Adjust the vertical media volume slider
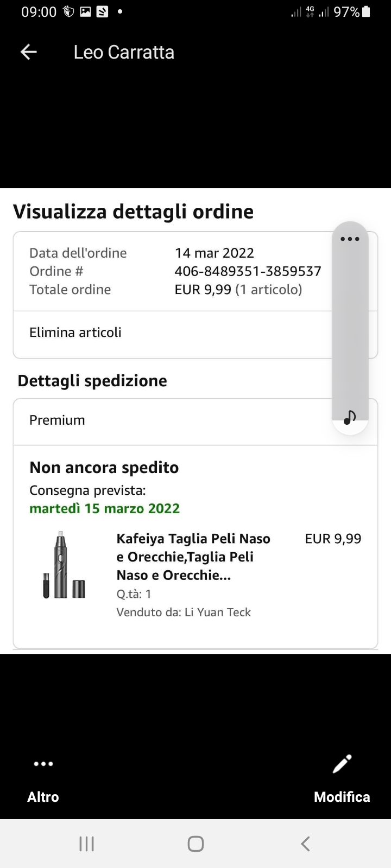Image resolution: width=391 pixels, height=868 pixels. tap(350, 325)
